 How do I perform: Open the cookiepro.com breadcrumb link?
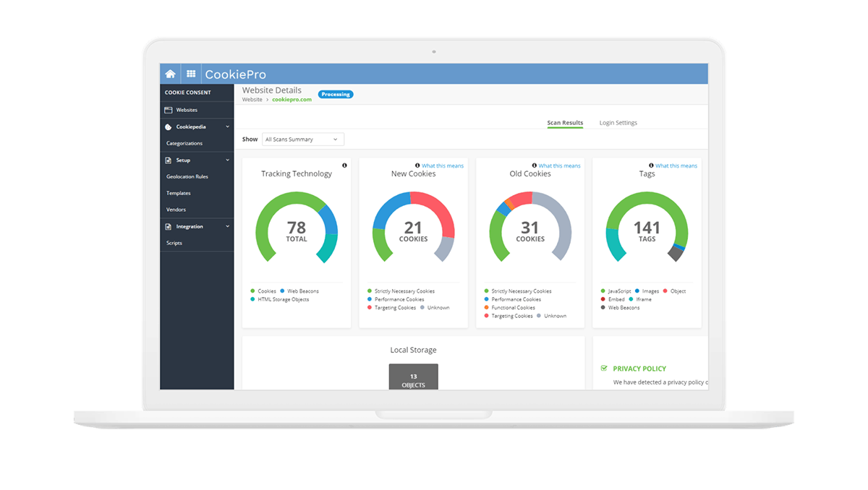(x=292, y=100)
